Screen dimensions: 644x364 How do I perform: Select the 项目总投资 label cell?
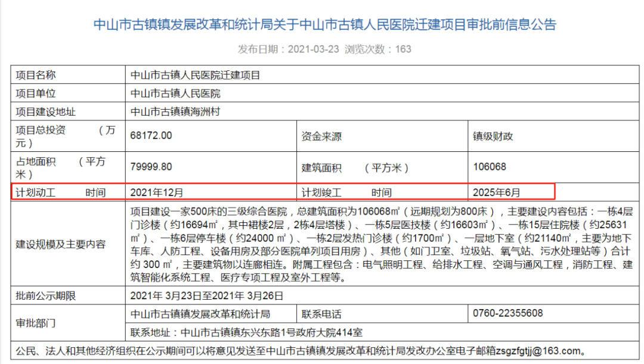click(x=68, y=136)
